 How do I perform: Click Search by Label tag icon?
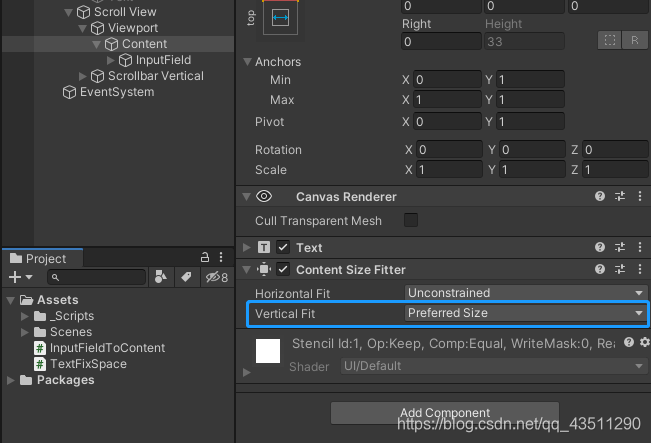coord(186,277)
